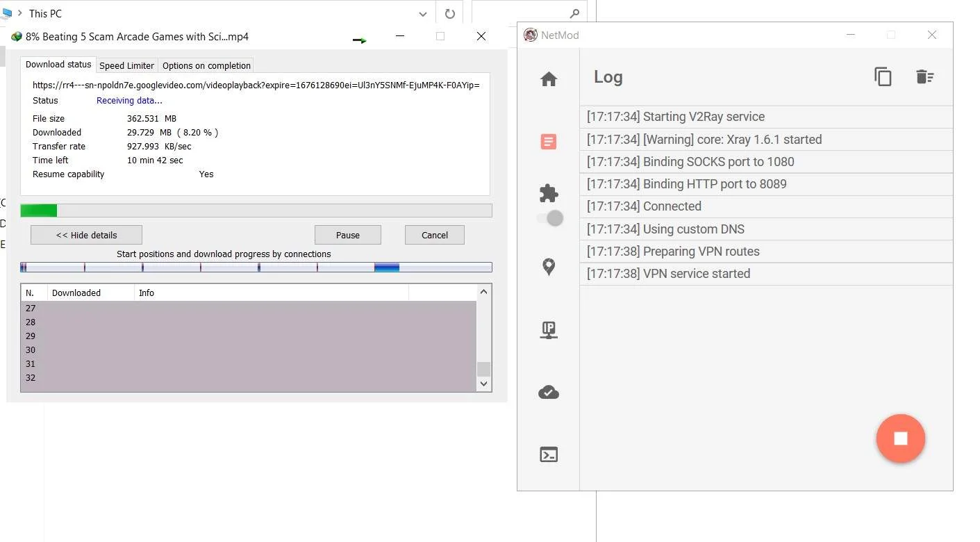The width and height of the screenshot is (980, 542).
Task: Refresh the Explorer This PC view
Action: [x=449, y=13]
